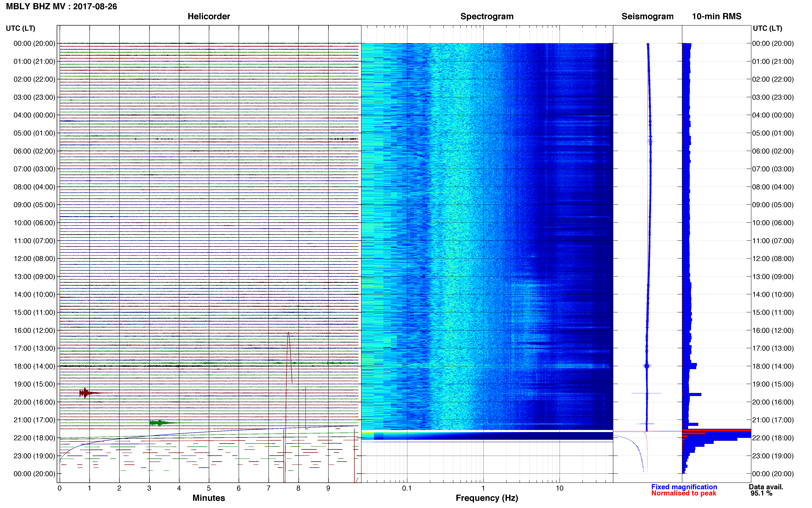The height and width of the screenshot is (508, 812).
Task: Click left time label '03:00 (23:00)'
Action: coord(34,97)
